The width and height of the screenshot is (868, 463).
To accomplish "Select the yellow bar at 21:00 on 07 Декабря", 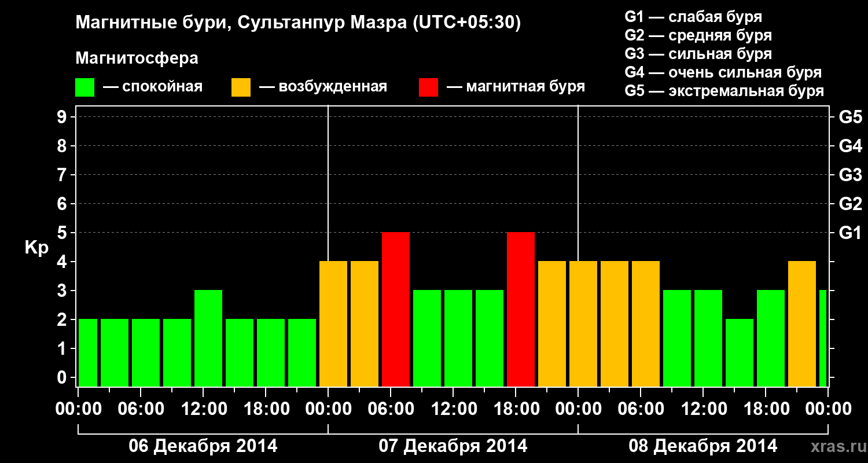I will [x=552, y=324].
